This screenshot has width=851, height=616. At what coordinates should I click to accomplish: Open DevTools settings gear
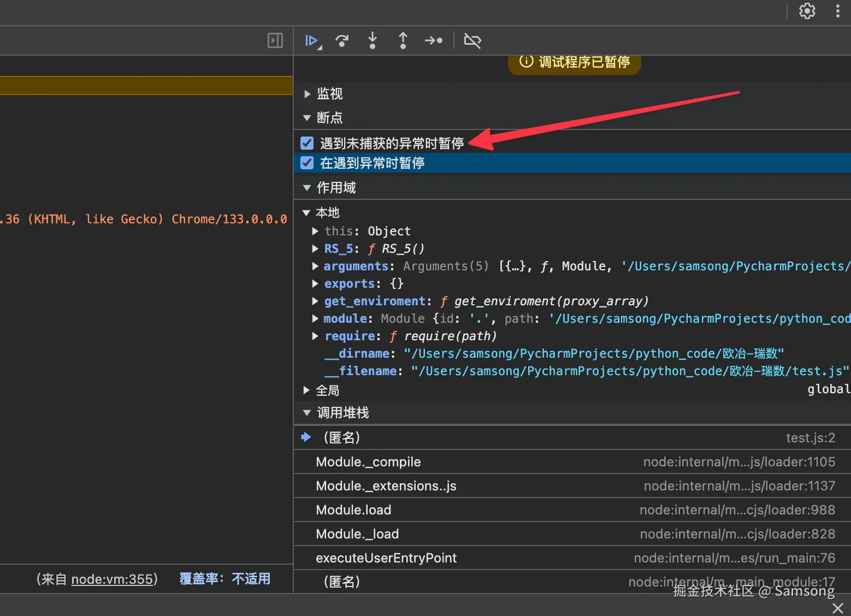point(807,11)
